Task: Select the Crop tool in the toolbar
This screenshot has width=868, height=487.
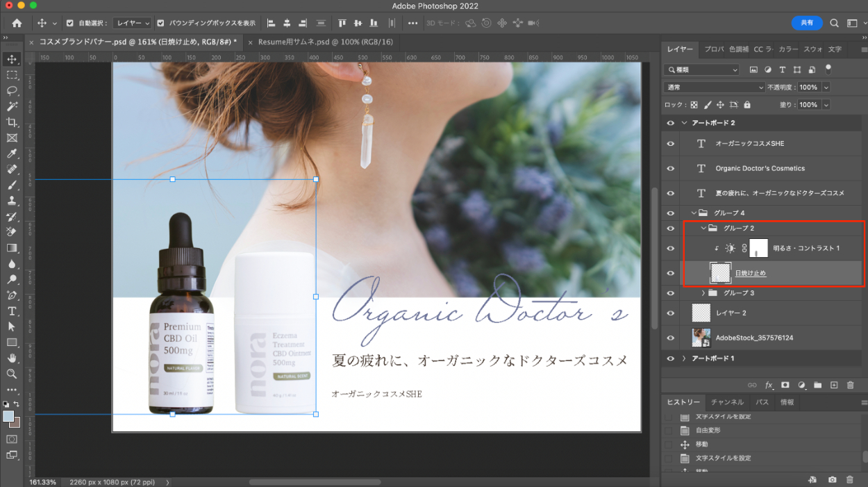Action: pos(12,122)
